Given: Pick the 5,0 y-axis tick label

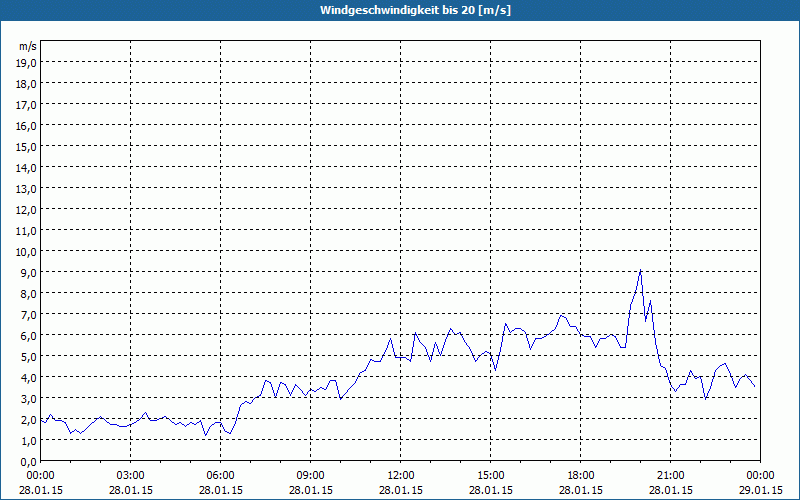Looking at the screenshot, I should pos(27,356).
